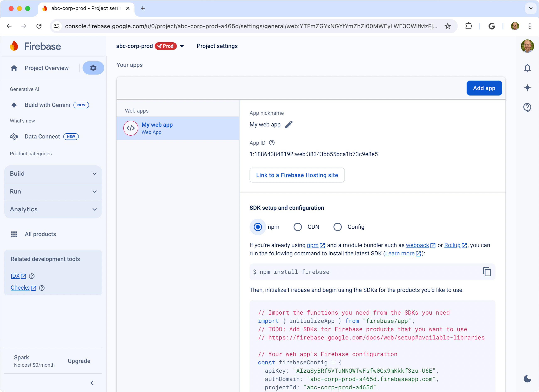This screenshot has height=392, width=539.
Task: Expand the Build category
Action: click(x=53, y=174)
